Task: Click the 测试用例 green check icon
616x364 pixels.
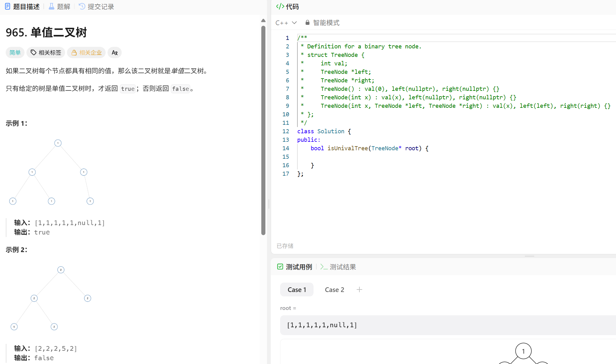Action: click(x=280, y=267)
